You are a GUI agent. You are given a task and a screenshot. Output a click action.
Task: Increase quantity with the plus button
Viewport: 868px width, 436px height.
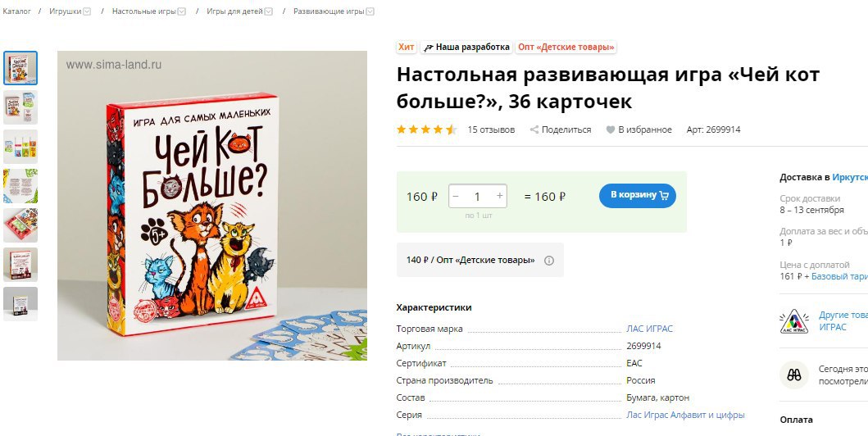500,196
